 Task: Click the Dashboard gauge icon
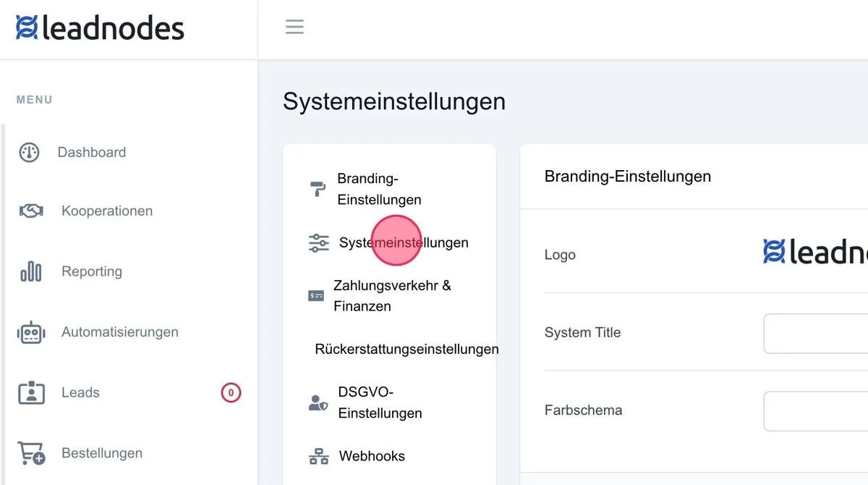coord(29,152)
